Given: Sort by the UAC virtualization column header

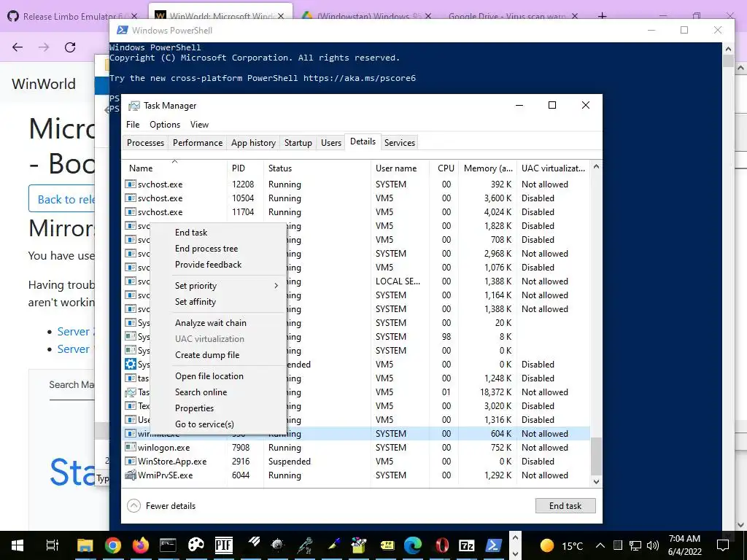Looking at the screenshot, I should [x=554, y=168].
